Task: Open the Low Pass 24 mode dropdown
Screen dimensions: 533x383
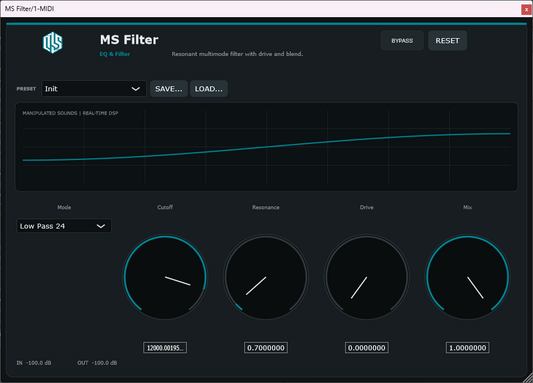Action: (x=64, y=226)
